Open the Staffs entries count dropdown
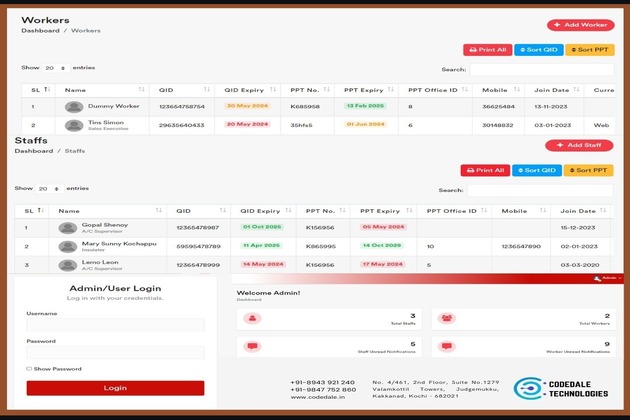The height and width of the screenshot is (420, 630). click(47, 188)
